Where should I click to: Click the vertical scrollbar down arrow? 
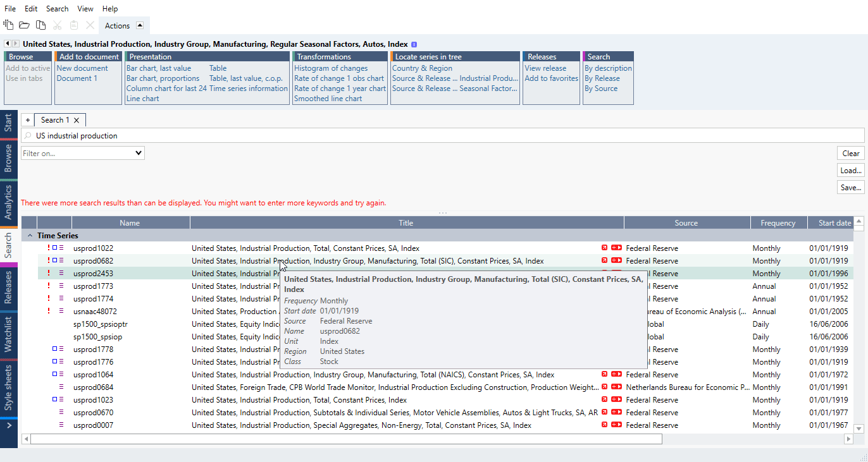(859, 429)
